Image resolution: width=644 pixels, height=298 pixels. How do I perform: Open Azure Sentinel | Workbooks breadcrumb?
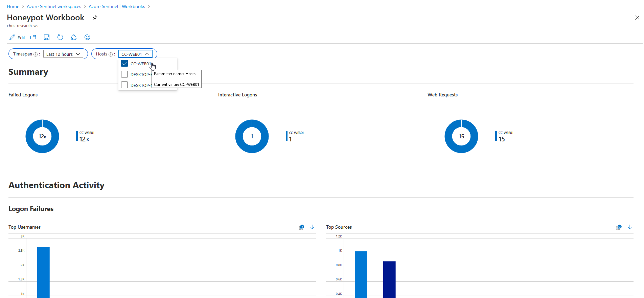pyautogui.click(x=117, y=6)
